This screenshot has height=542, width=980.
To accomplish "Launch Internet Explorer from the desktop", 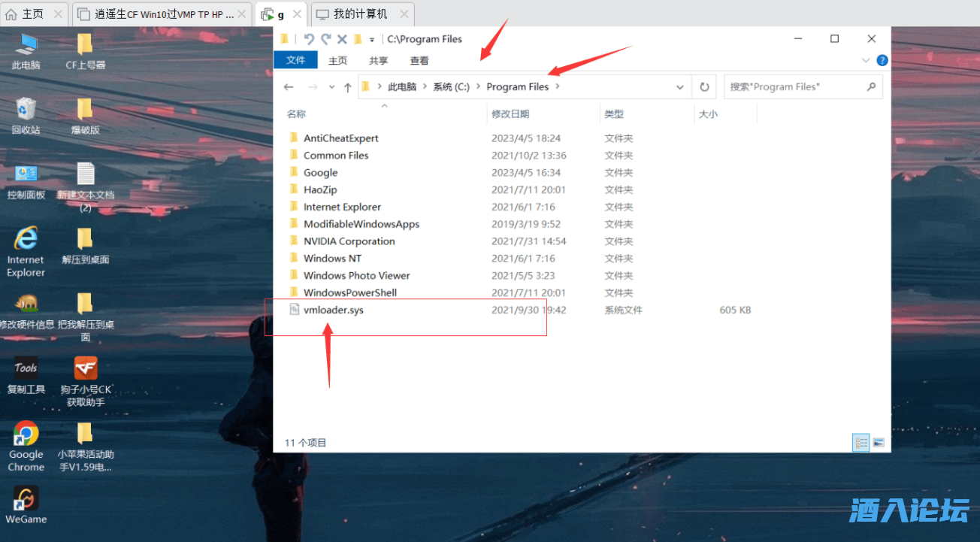I will point(26,252).
